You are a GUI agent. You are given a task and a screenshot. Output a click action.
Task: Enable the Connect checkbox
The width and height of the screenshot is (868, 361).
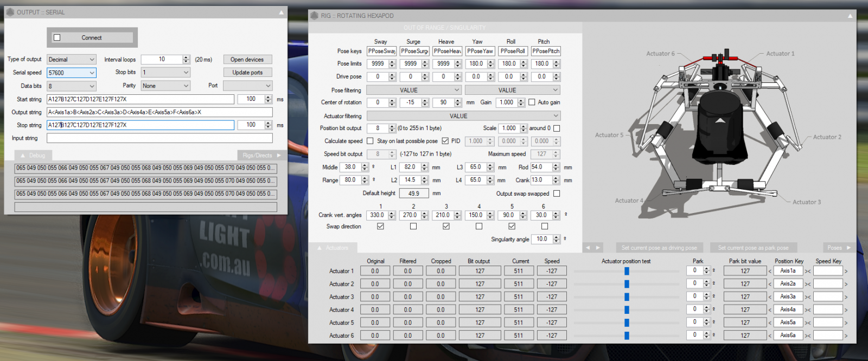57,37
